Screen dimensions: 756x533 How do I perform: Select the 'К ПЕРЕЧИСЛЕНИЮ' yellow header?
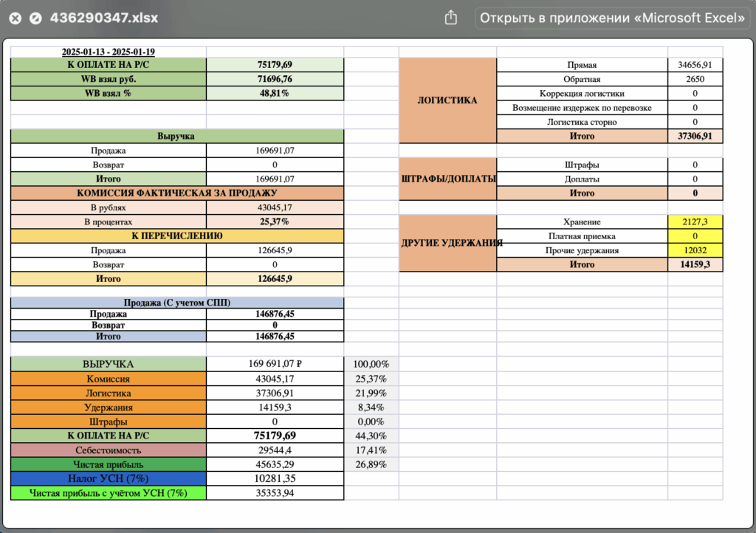pyautogui.click(x=177, y=236)
